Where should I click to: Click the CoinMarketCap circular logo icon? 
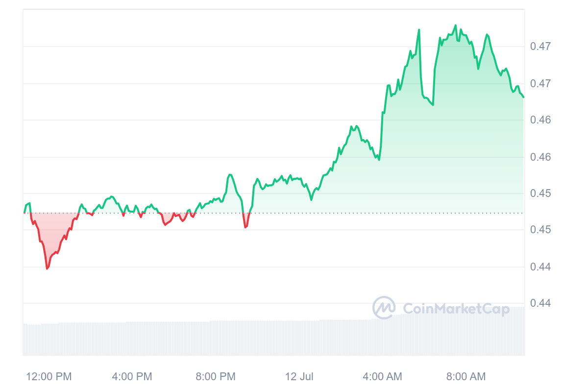(x=384, y=308)
